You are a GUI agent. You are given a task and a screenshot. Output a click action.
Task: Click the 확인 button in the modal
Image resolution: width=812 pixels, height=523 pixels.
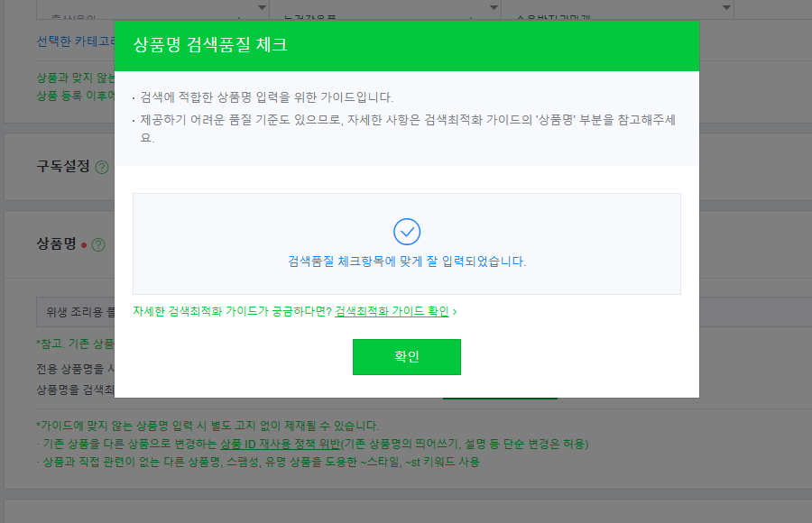(x=406, y=357)
